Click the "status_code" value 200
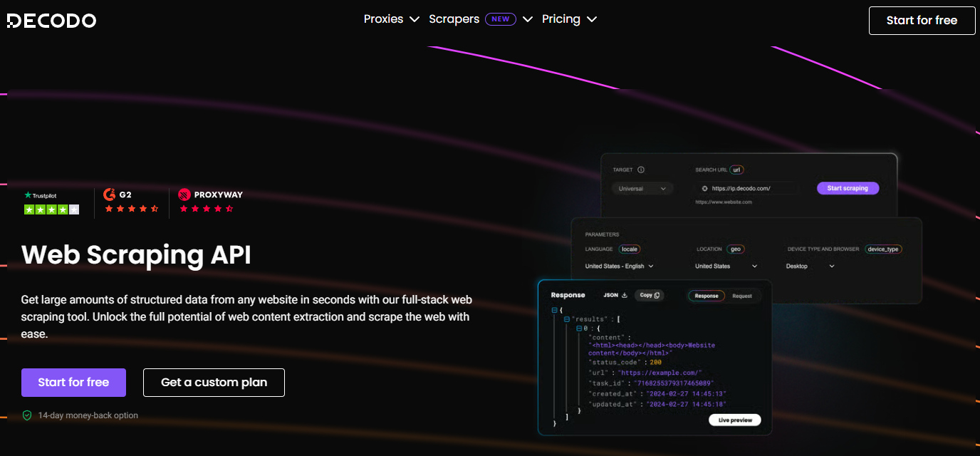The width and height of the screenshot is (980, 456). point(656,363)
